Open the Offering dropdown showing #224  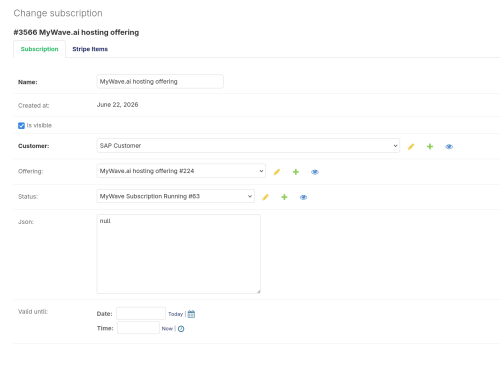pos(181,171)
